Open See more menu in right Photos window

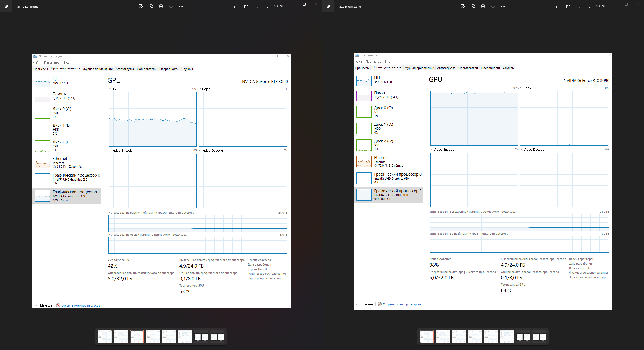pyautogui.click(x=503, y=6)
